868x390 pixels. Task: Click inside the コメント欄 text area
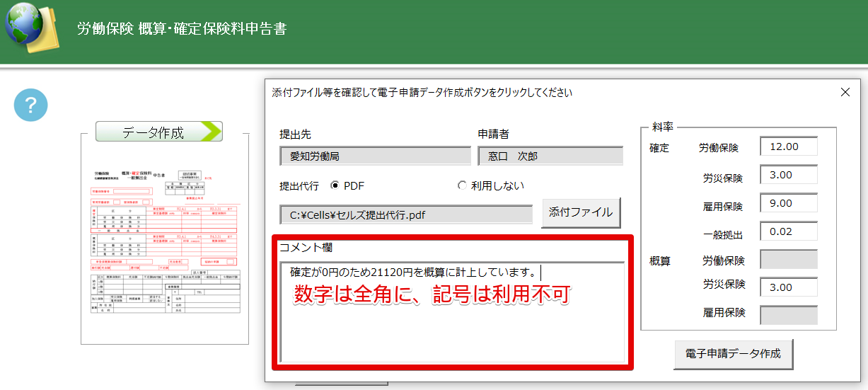(x=453, y=311)
